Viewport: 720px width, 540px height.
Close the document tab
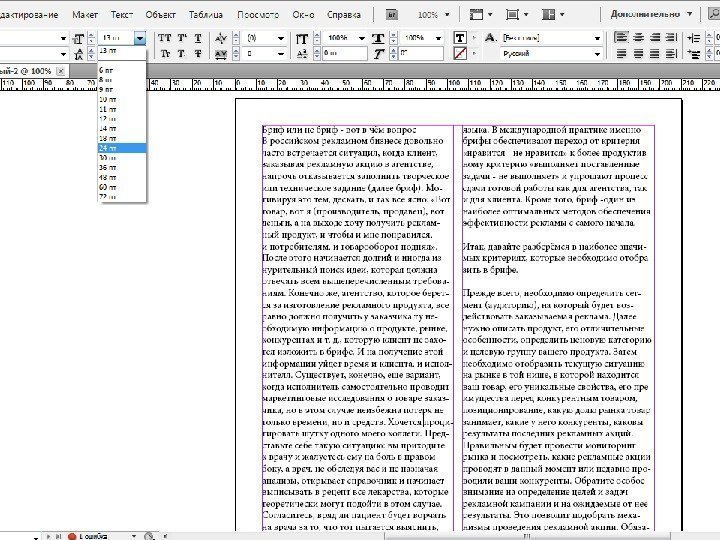pyautogui.click(x=61, y=71)
